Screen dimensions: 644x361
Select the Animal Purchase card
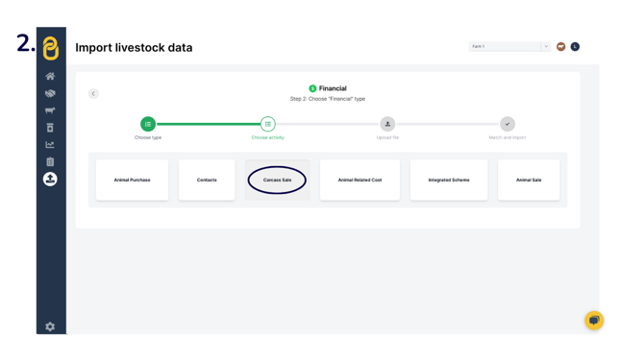tap(133, 180)
